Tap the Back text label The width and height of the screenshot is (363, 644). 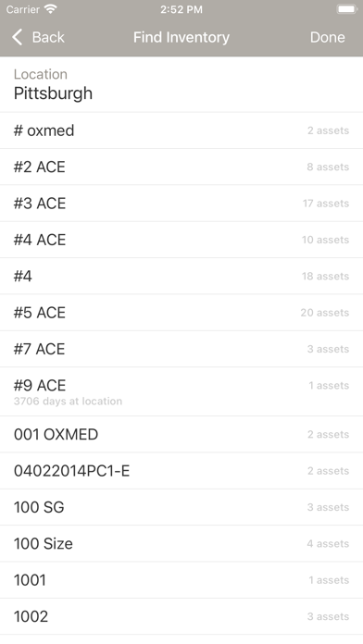point(48,37)
